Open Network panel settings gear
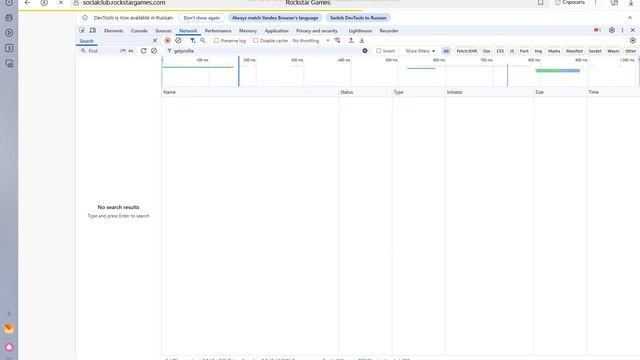 [x=633, y=40]
